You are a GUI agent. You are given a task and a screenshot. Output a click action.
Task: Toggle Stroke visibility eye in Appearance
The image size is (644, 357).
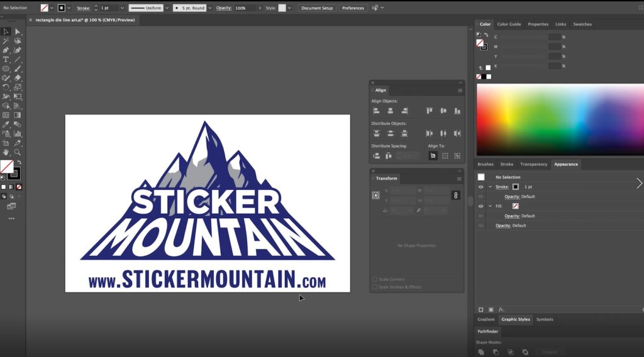point(480,187)
